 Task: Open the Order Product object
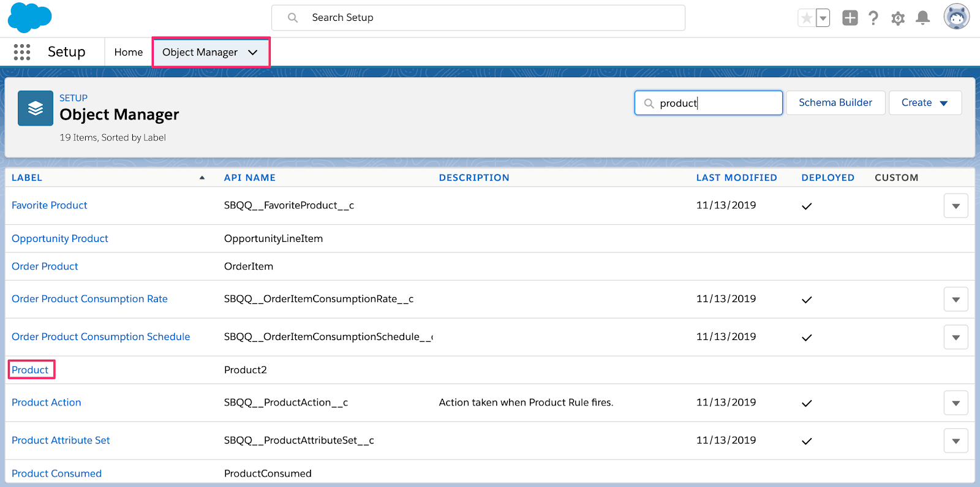[45, 266]
